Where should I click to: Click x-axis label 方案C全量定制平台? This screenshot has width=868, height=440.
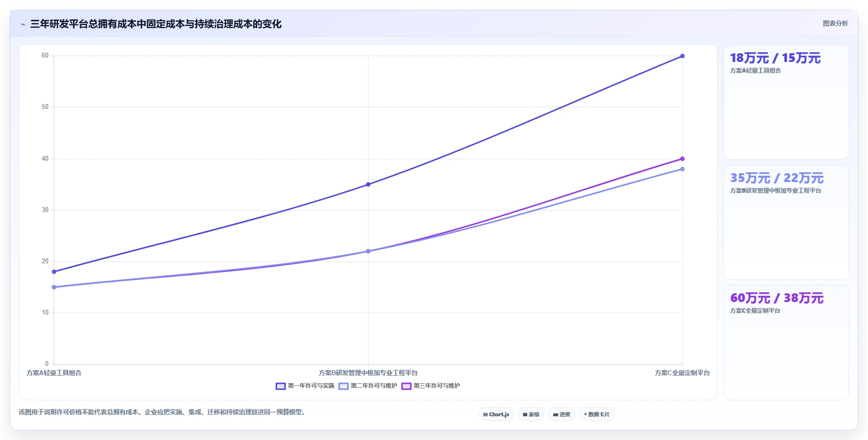coord(682,373)
